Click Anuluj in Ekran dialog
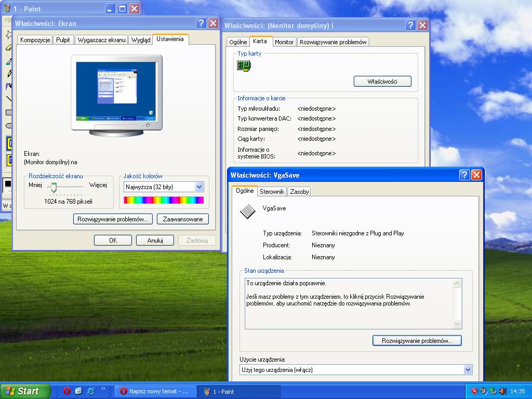The height and width of the screenshot is (399, 532). [155, 240]
